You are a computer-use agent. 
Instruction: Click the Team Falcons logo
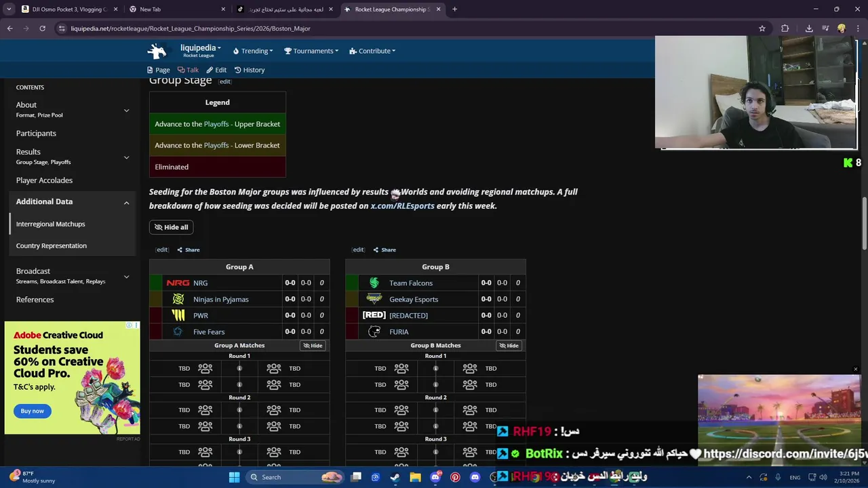click(374, 283)
